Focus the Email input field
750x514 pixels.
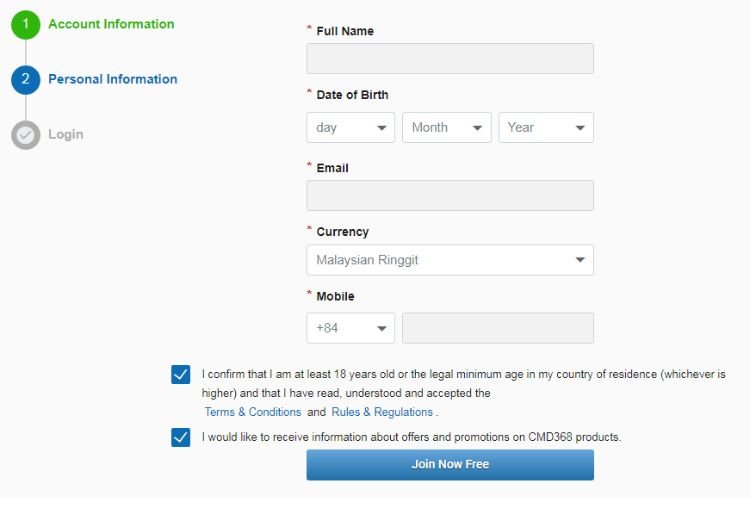coord(449,195)
